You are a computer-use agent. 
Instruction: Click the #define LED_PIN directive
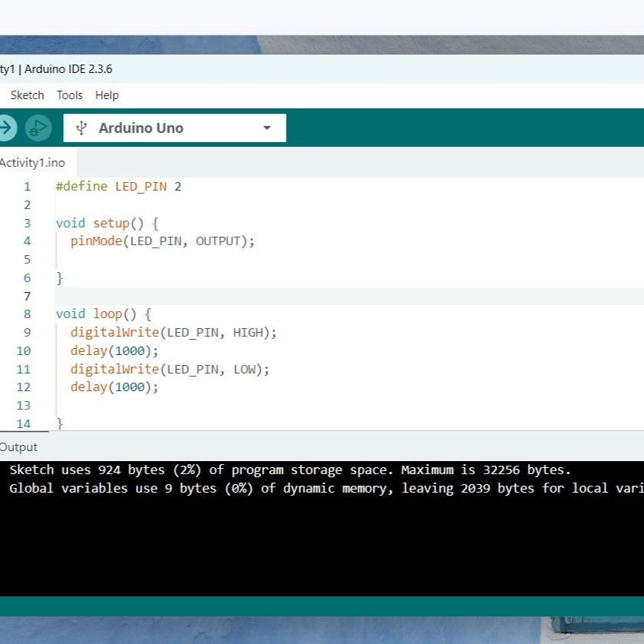[x=117, y=186]
